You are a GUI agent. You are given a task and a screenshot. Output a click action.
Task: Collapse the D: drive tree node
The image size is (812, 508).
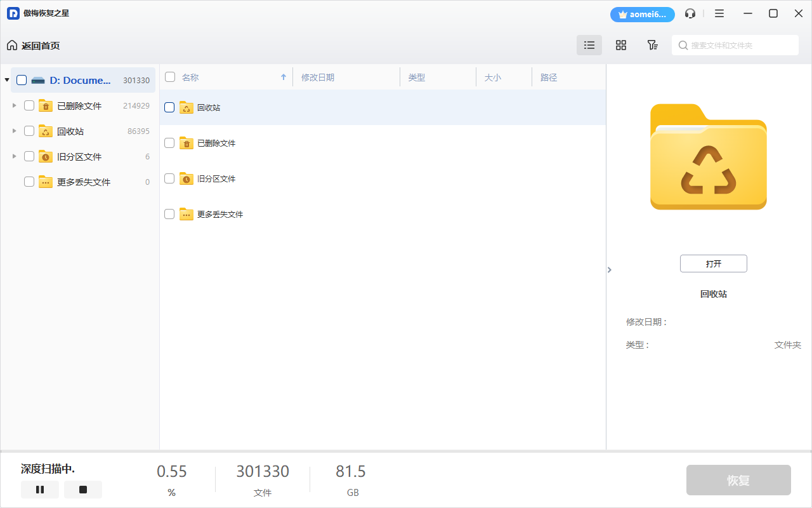coord(7,80)
